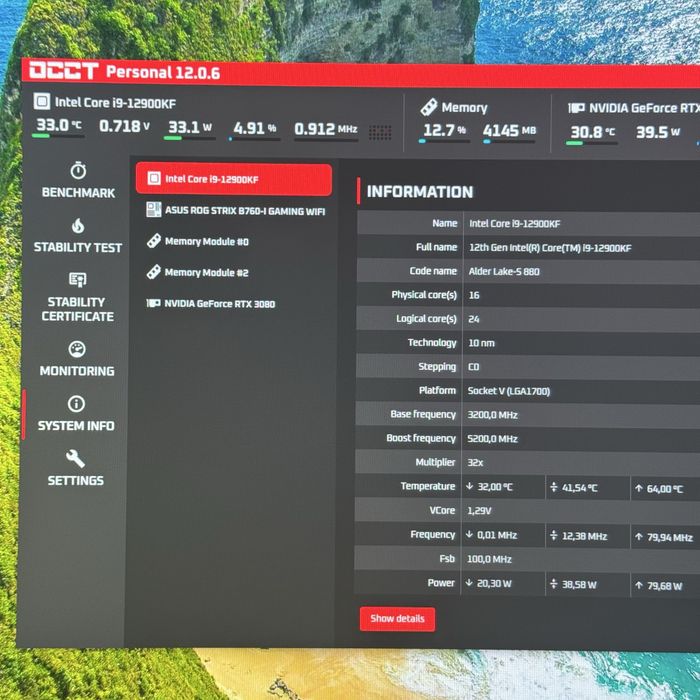Click Code name value Alder Lake-S 880
Screen dimensions: 700x700
point(504,271)
